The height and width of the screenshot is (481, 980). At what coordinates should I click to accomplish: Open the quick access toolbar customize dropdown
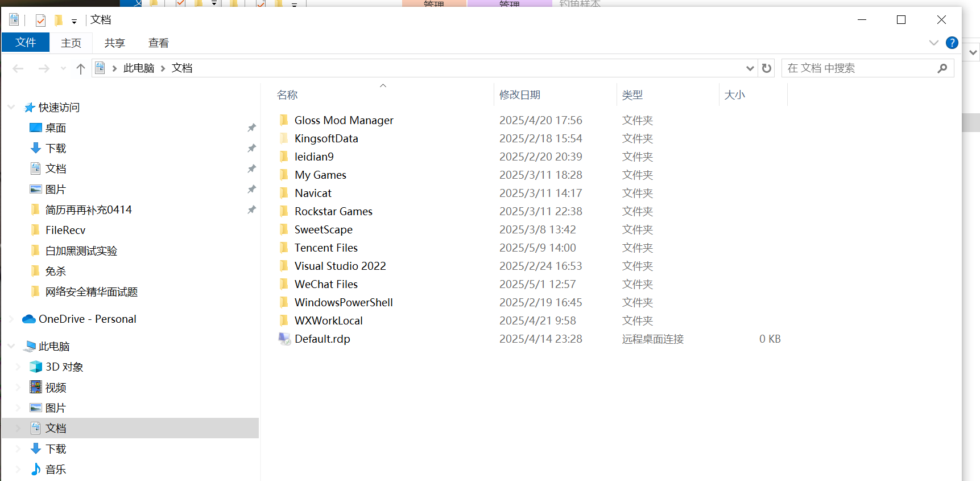(74, 22)
